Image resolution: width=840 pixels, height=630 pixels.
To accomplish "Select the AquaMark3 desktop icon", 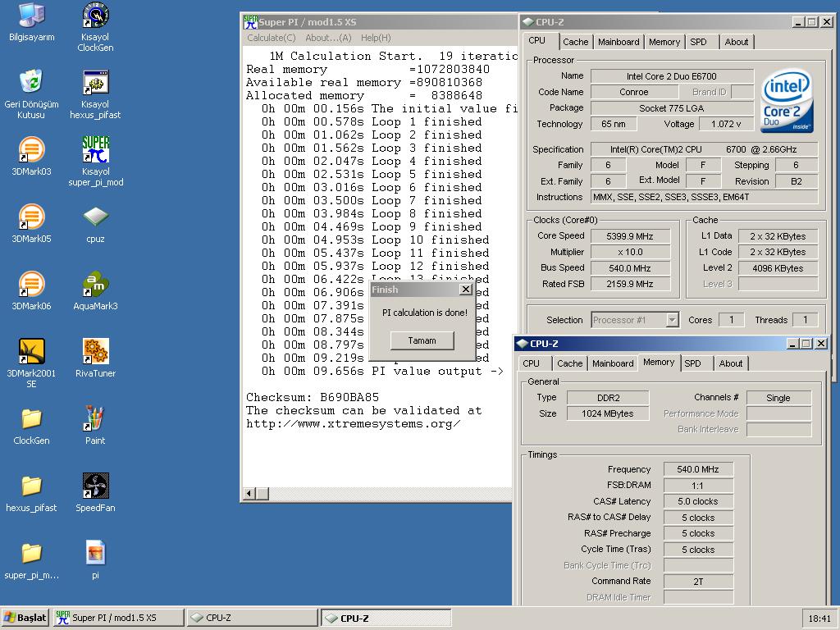I will click(95, 290).
